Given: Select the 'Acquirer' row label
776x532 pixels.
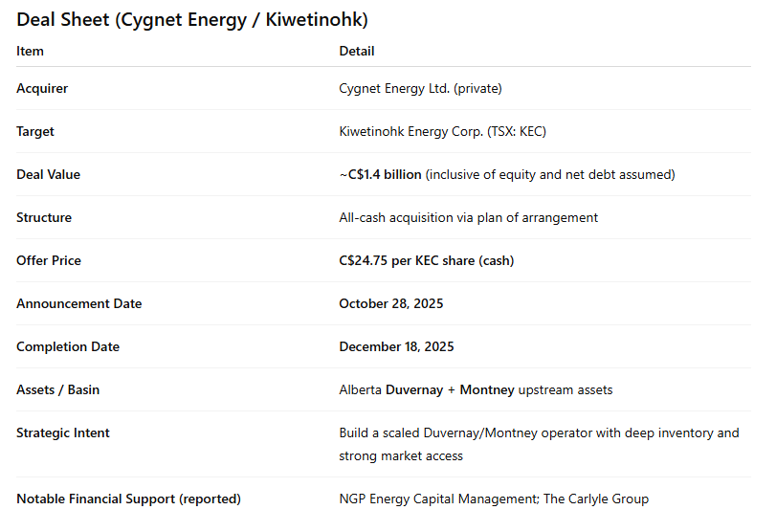Looking at the screenshot, I should click(42, 88).
